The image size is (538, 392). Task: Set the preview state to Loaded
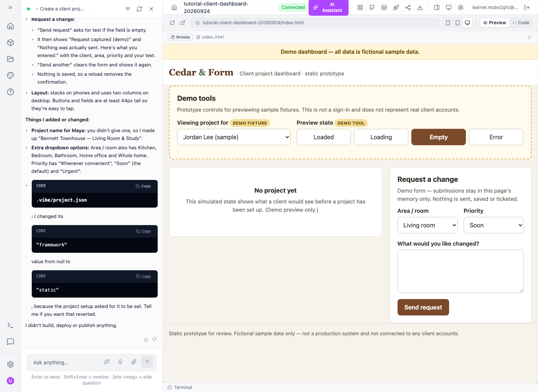324,137
